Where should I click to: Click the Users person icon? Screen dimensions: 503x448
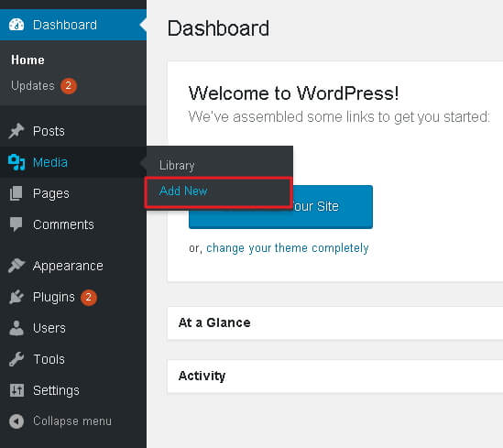point(16,328)
